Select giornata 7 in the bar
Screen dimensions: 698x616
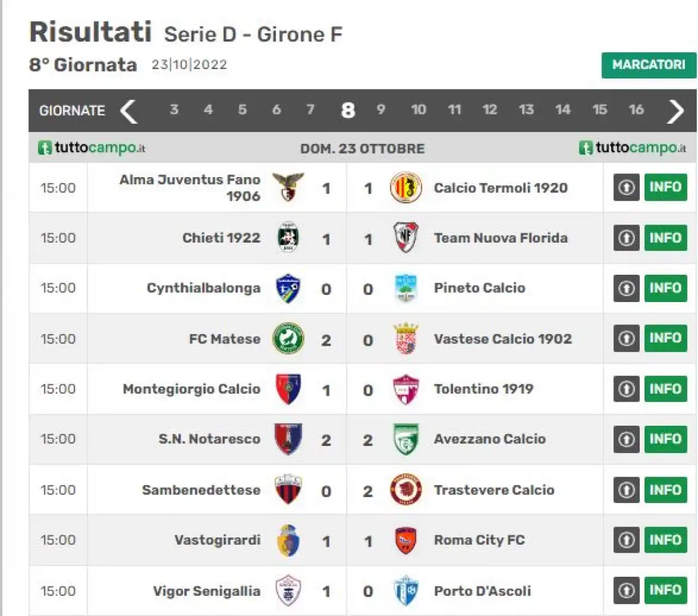(310, 110)
